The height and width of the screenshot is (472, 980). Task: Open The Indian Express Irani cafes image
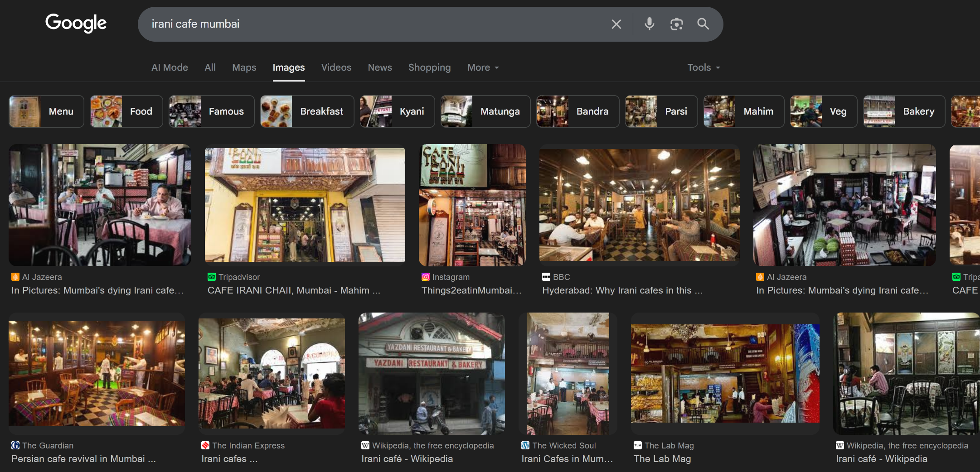pyautogui.click(x=272, y=374)
